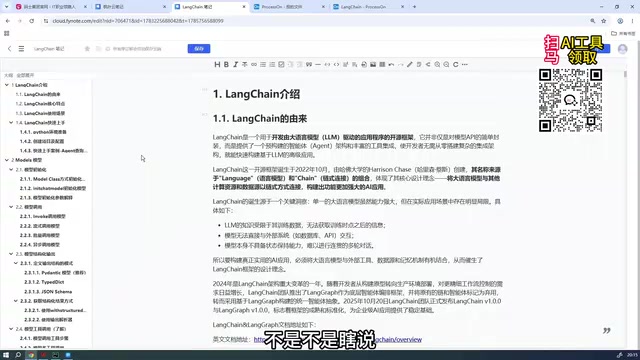Collapse outline section 2.3.1
The height and width of the screenshot is (360, 640).
(x=16, y=263)
